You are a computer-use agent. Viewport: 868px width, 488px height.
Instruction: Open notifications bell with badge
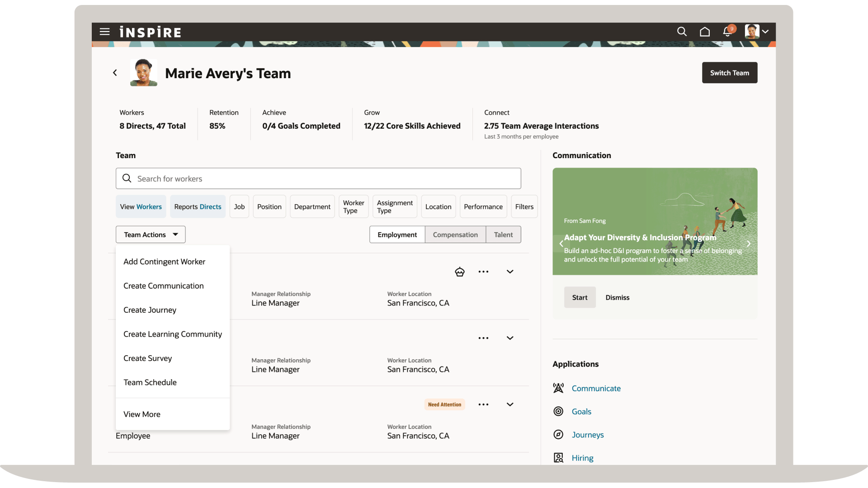tap(727, 32)
